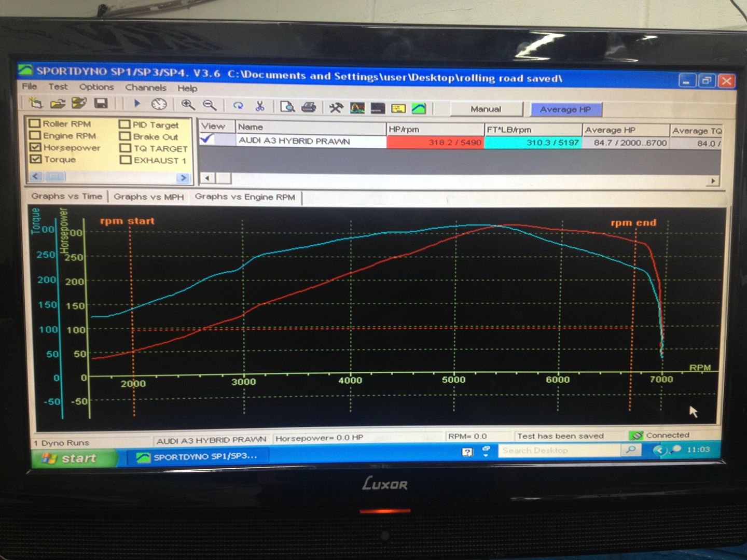Open the Help menu
This screenshot has width=747, height=560.
[x=187, y=88]
